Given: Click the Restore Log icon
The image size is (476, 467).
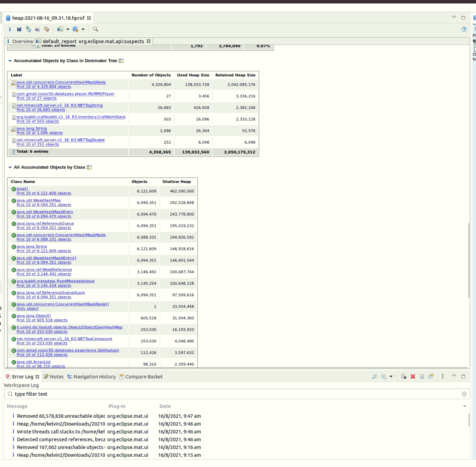Looking at the screenshot, I should (x=431, y=376).
